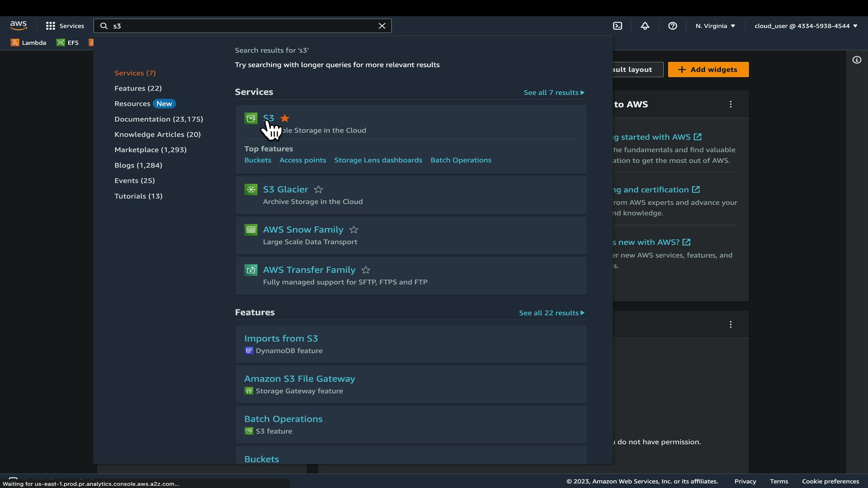The width and height of the screenshot is (868, 488).
Task: Favorite S3 Glacier with the star
Action: pos(319,190)
